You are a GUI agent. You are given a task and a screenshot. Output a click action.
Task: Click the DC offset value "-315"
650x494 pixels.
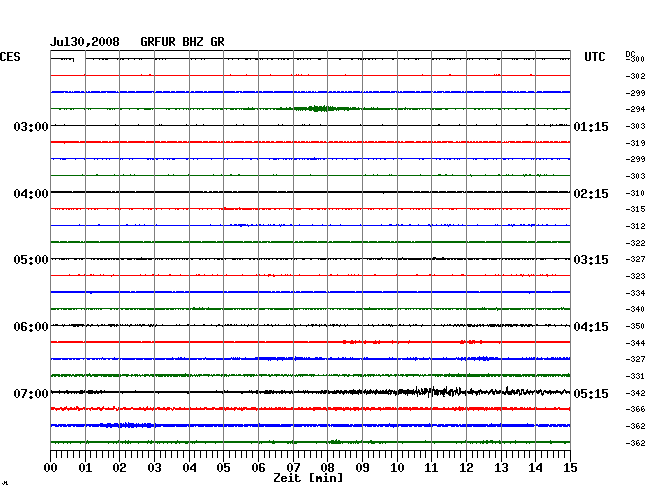click(x=635, y=209)
